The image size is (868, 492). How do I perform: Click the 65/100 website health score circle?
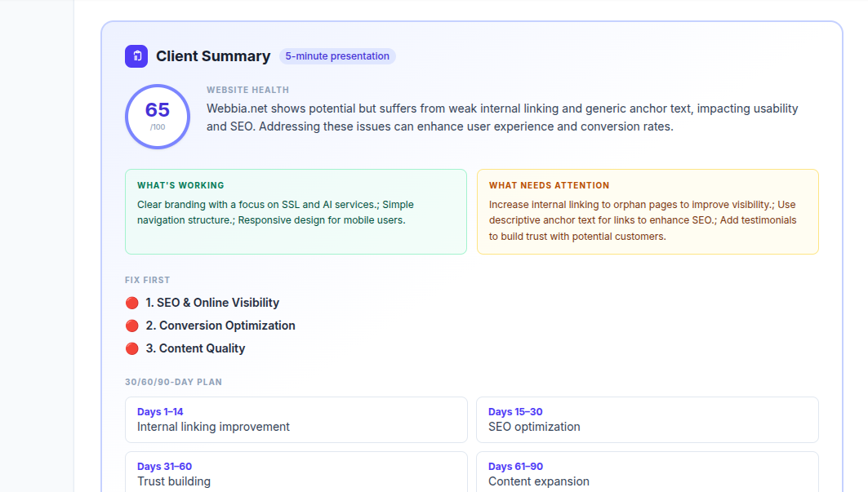click(x=158, y=117)
